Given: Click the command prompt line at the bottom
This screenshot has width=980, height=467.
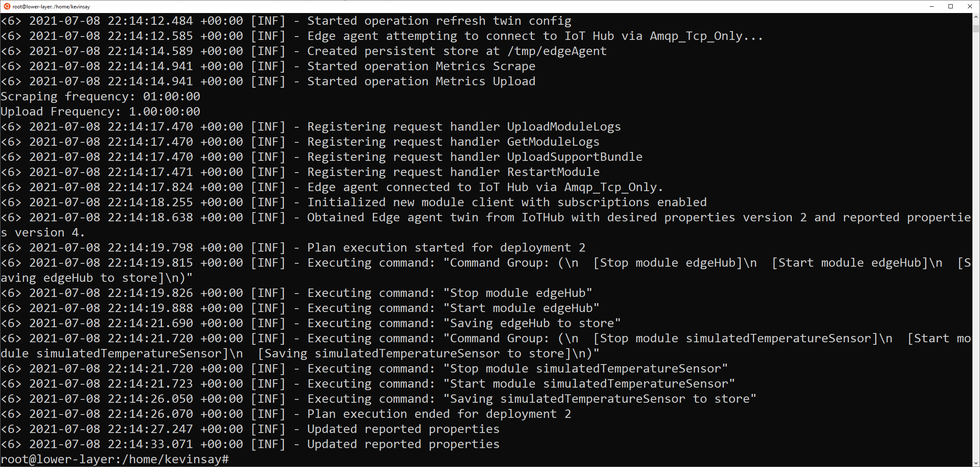Looking at the screenshot, I should 113,459.
